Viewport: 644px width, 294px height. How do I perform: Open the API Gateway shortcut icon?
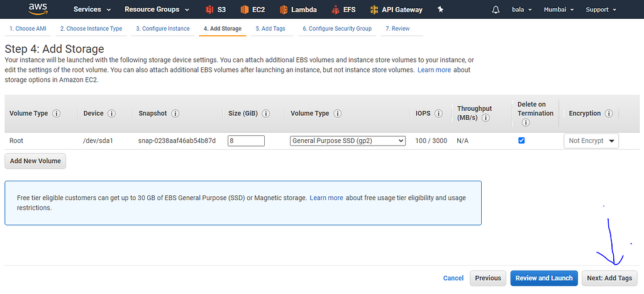click(x=375, y=9)
